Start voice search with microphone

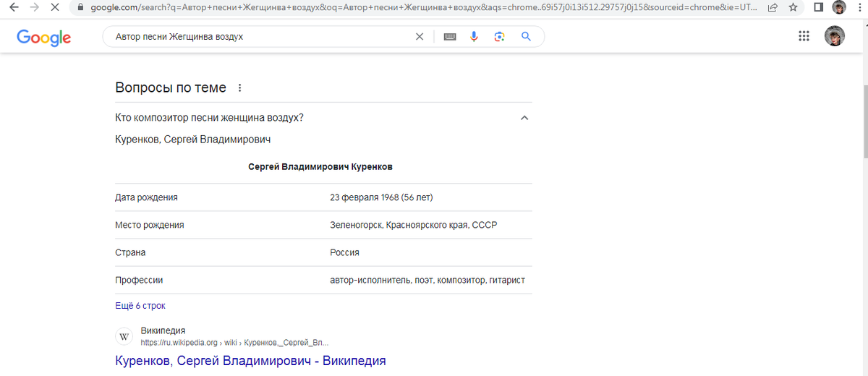pyautogui.click(x=474, y=37)
